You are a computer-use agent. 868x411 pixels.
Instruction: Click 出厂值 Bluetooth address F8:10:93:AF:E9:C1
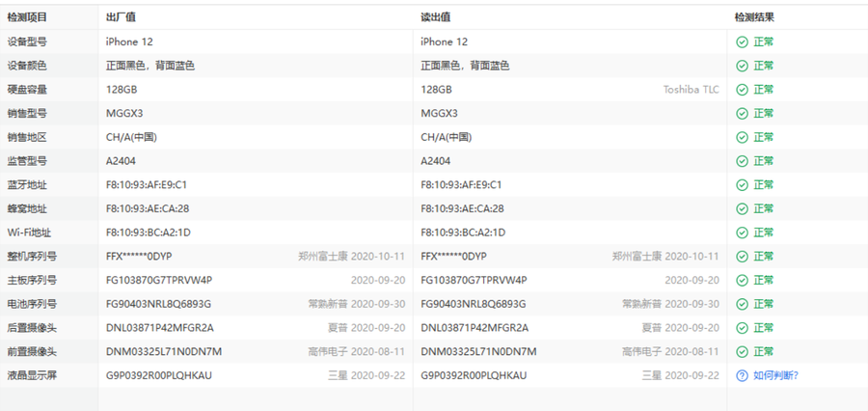tap(147, 184)
